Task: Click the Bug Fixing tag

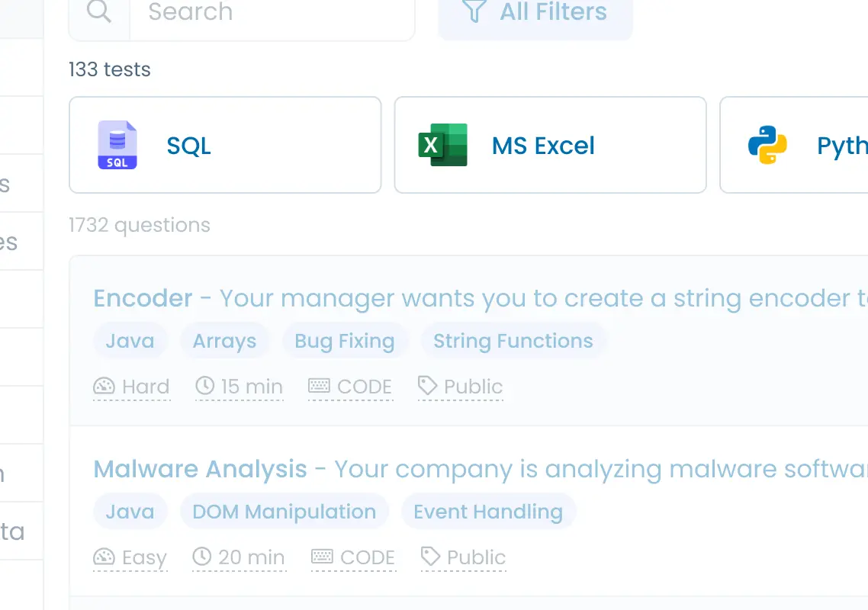Action: coord(344,341)
